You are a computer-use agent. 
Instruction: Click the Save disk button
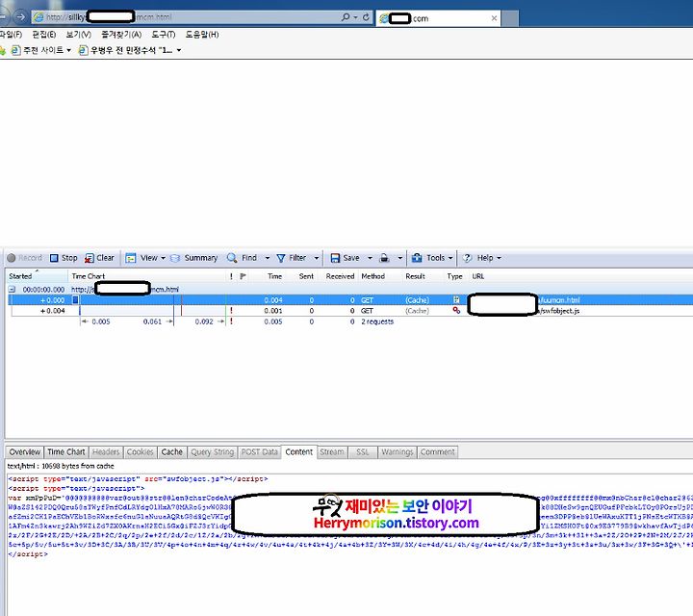(346, 258)
